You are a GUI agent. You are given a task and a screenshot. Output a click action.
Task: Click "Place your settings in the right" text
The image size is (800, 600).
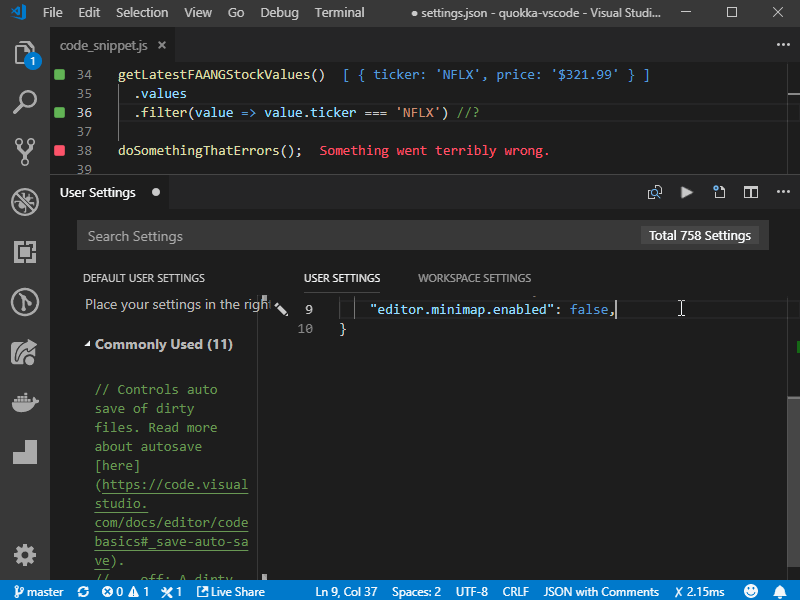coord(178,304)
